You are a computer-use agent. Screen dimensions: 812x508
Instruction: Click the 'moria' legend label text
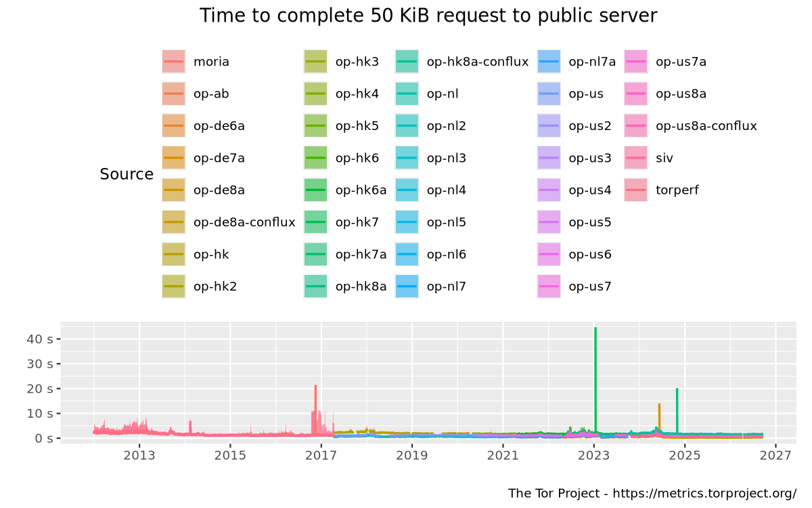211,62
